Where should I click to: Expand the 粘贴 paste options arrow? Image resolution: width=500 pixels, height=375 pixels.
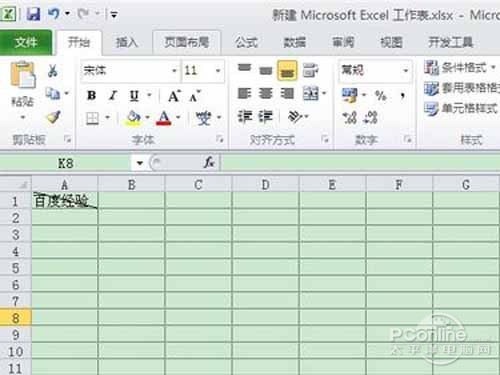pos(23,117)
